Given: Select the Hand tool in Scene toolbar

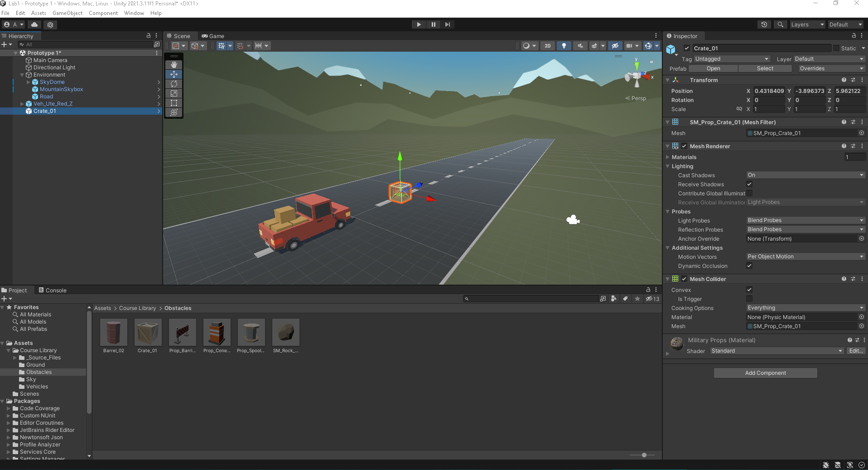Looking at the screenshot, I should 174,65.
